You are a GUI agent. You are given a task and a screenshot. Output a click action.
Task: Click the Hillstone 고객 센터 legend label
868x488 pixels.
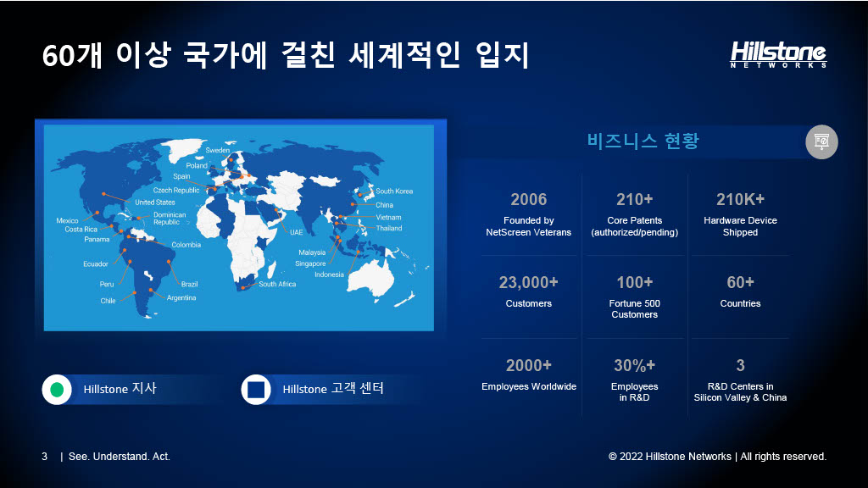333,388
